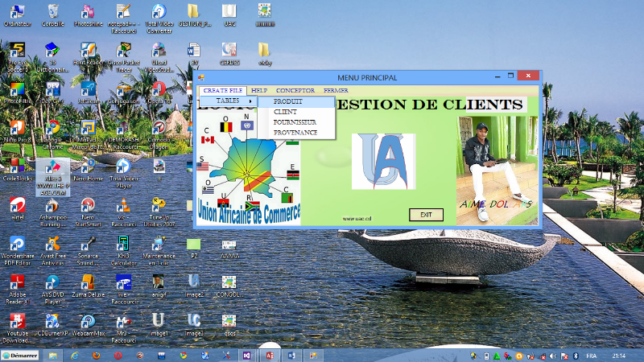Open the CREATE FILE menu
The height and width of the screenshot is (362, 644).
pyautogui.click(x=223, y=91)
